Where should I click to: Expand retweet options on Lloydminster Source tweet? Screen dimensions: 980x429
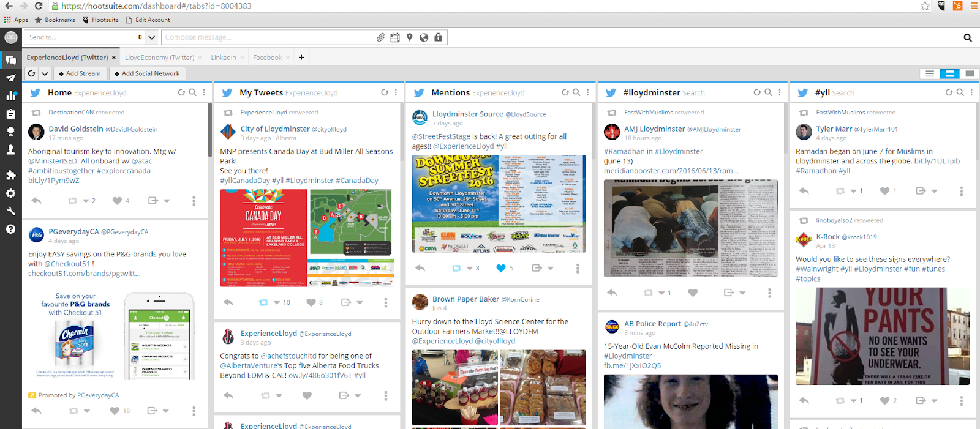(470, 269)
